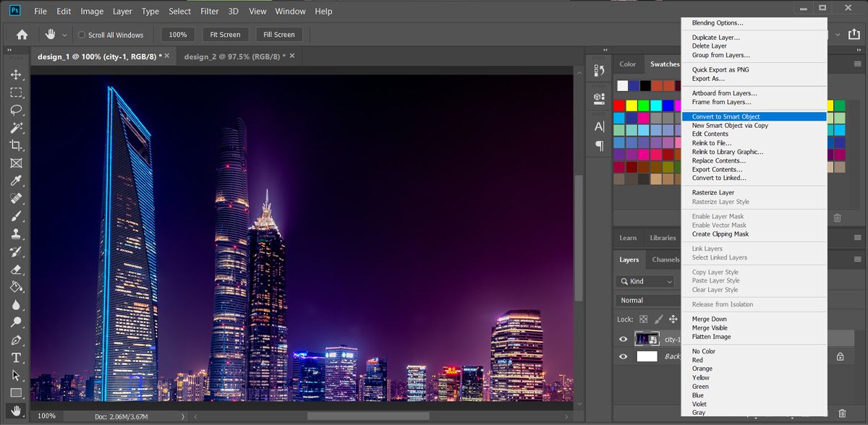868x425 pixels.
Task: Select the Move tool
Action: (x=16, y=74)
